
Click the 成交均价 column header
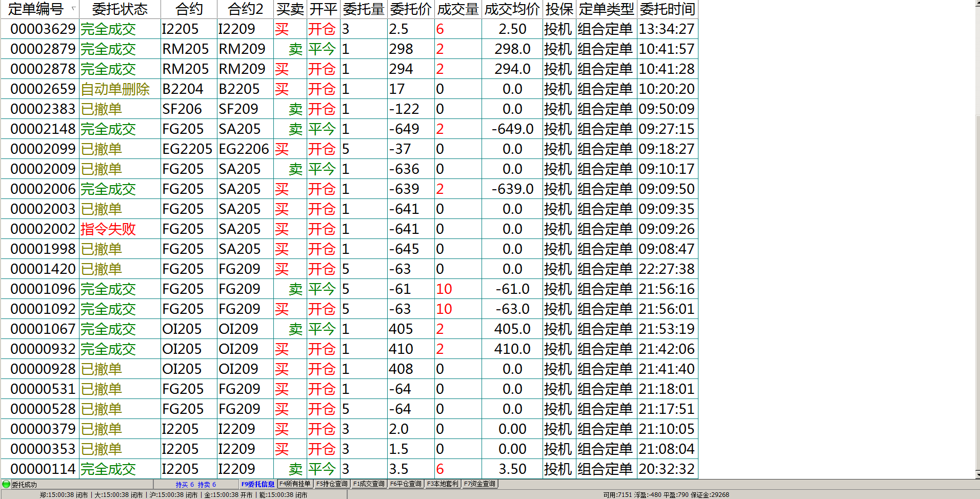[x=512, y=9]
